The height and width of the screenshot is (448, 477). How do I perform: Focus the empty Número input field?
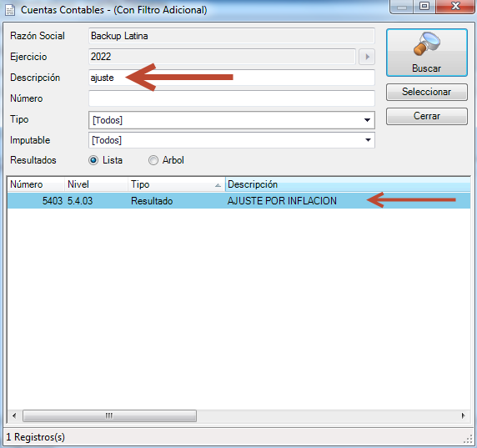pyautogui.click(x=232, y=98)
